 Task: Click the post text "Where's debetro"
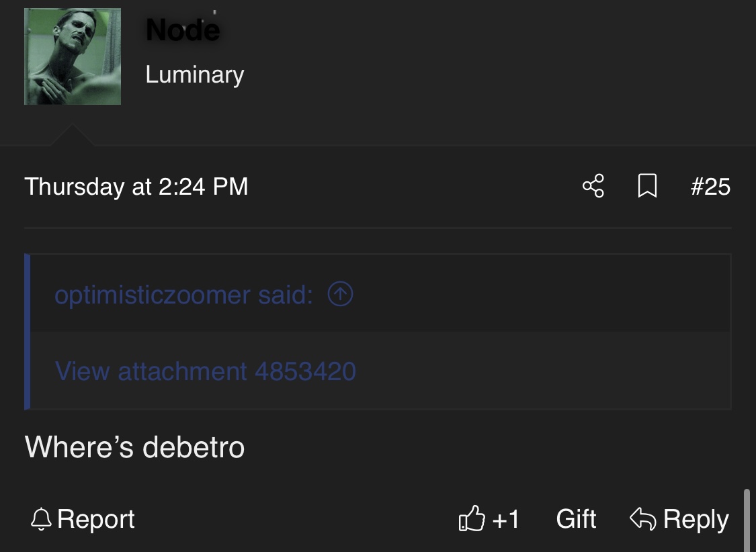pos(135,447)
